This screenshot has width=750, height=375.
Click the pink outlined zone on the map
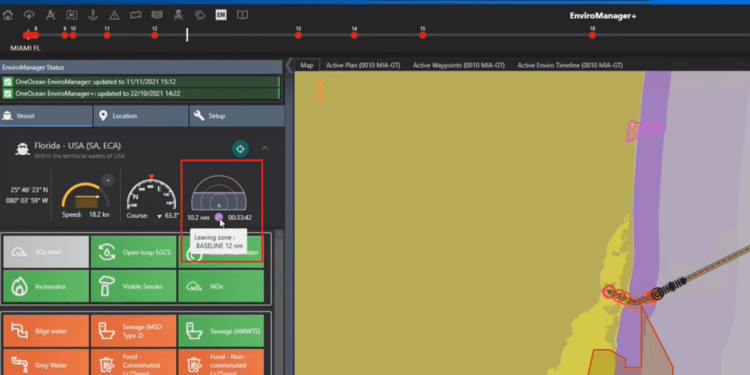(644, 131)
